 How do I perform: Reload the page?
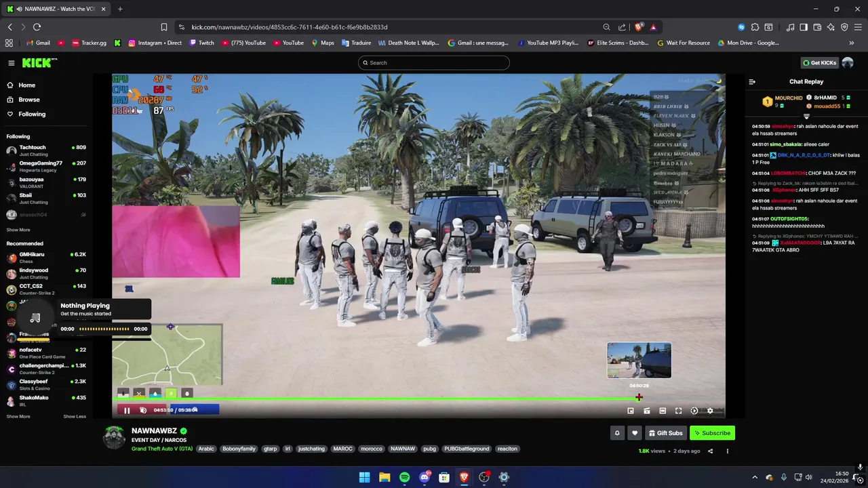pos(37,27)
